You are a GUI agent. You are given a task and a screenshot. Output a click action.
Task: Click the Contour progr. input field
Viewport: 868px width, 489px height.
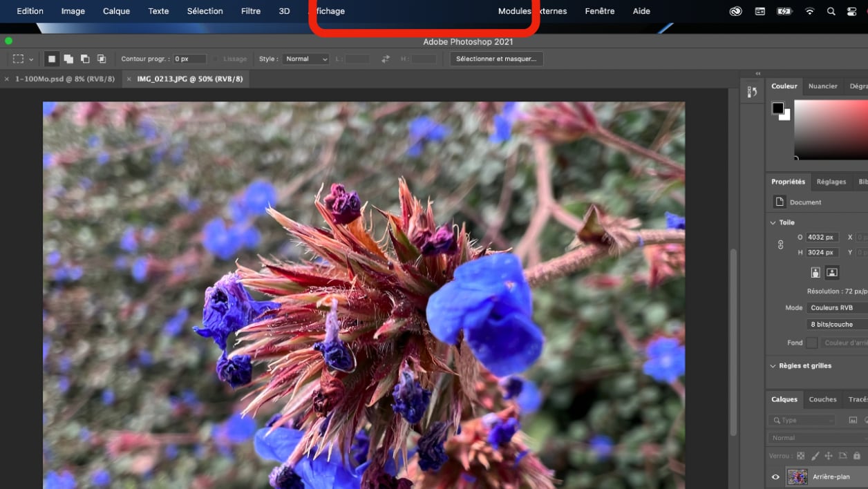click(189, 59)
